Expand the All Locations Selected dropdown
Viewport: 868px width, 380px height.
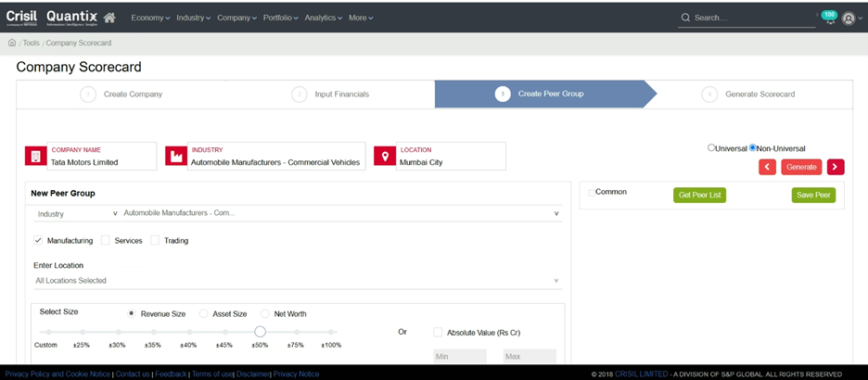(x=298, y=281)
